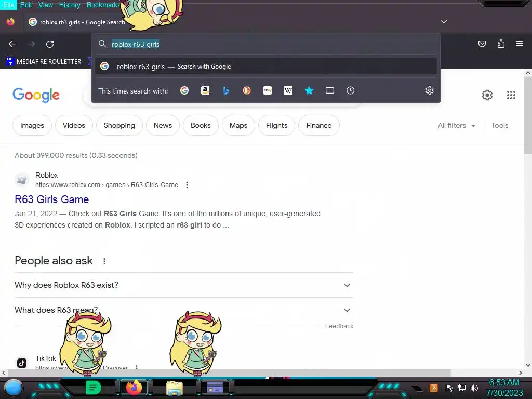Click the address bar search field
The image size is (532, 399).
point(265,44)
